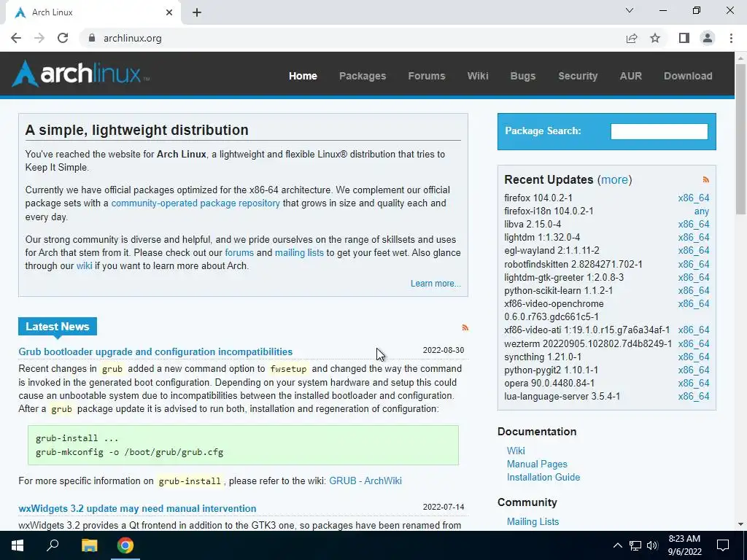Viewport: 747px width, 560px height.
Task: Open a new tab with plus button
Action: point(197,12)
